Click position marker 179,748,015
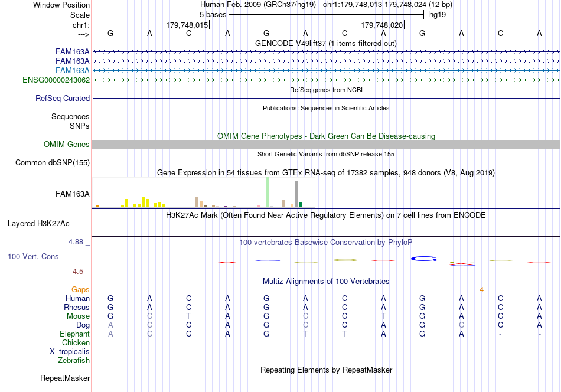Image resolution: width=561 pixels, height=392 pixels. coord(187,25)
